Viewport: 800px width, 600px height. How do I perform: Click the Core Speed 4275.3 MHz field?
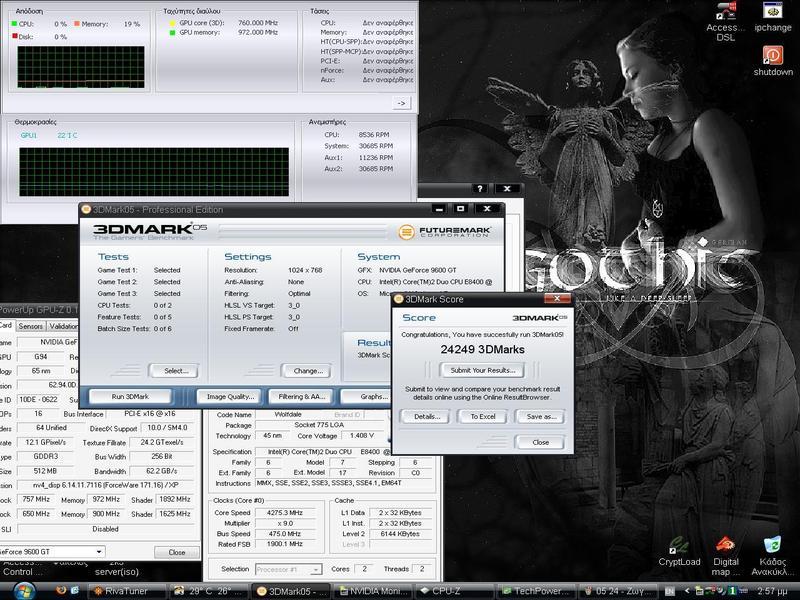click(x=285, y=512)
